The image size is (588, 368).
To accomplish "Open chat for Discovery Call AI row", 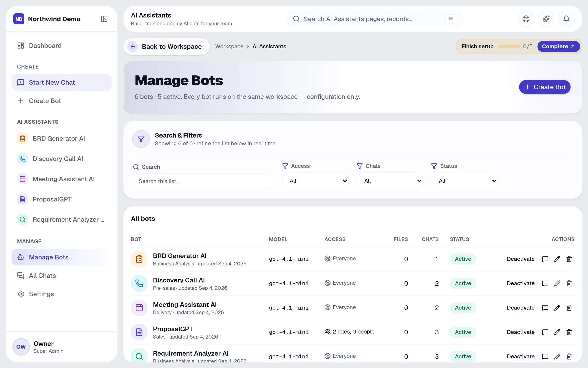I will point(545,283).
